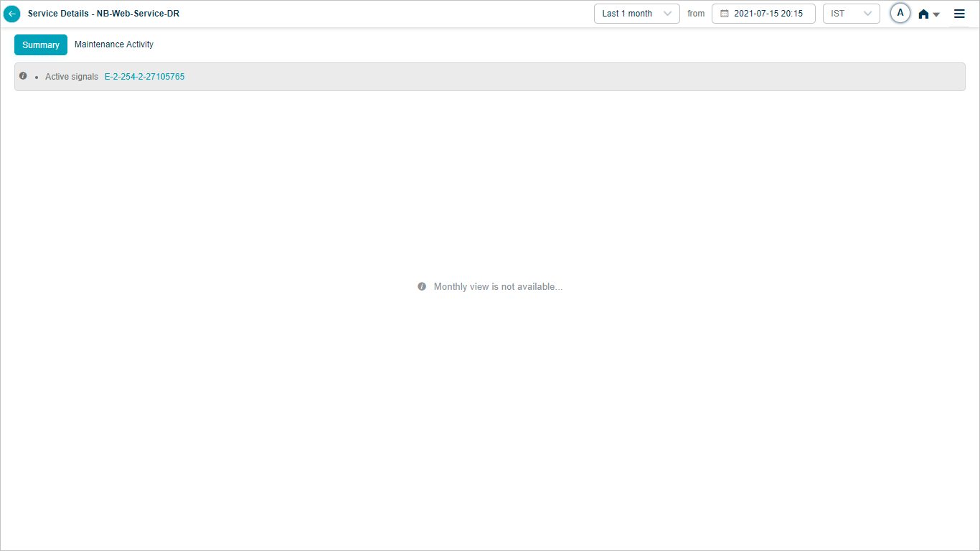Viewport: 980px width, 551px height.
Task: Click the back arrow icon
Action: pos(12,14)
